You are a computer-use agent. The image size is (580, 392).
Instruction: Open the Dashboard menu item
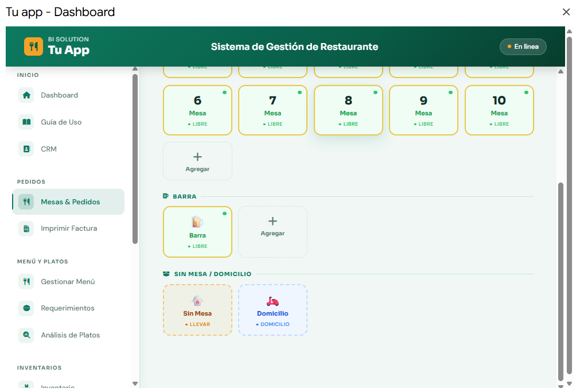68,95
